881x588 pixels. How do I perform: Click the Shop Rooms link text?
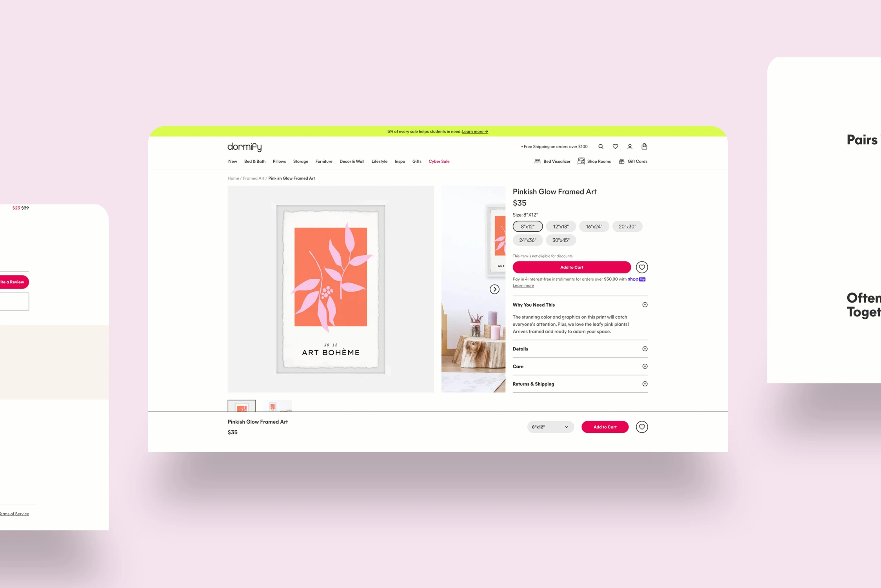[599, 162]
